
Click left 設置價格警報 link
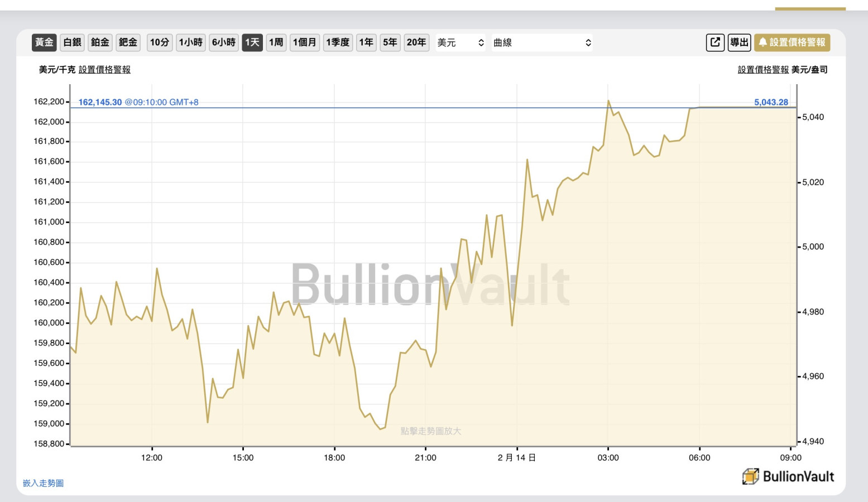(104, 70)
